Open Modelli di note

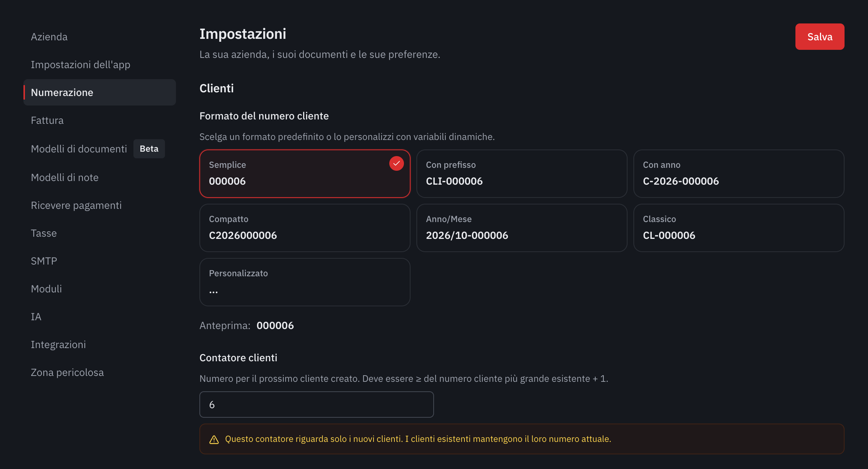[x=100, y=177]
